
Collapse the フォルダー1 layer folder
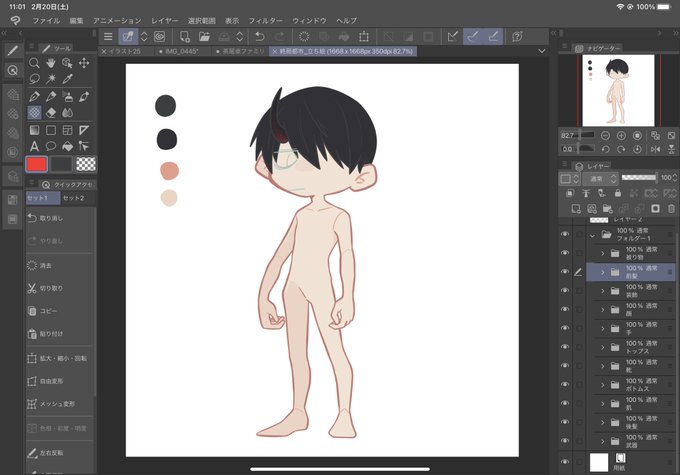[x=592, y=235]
